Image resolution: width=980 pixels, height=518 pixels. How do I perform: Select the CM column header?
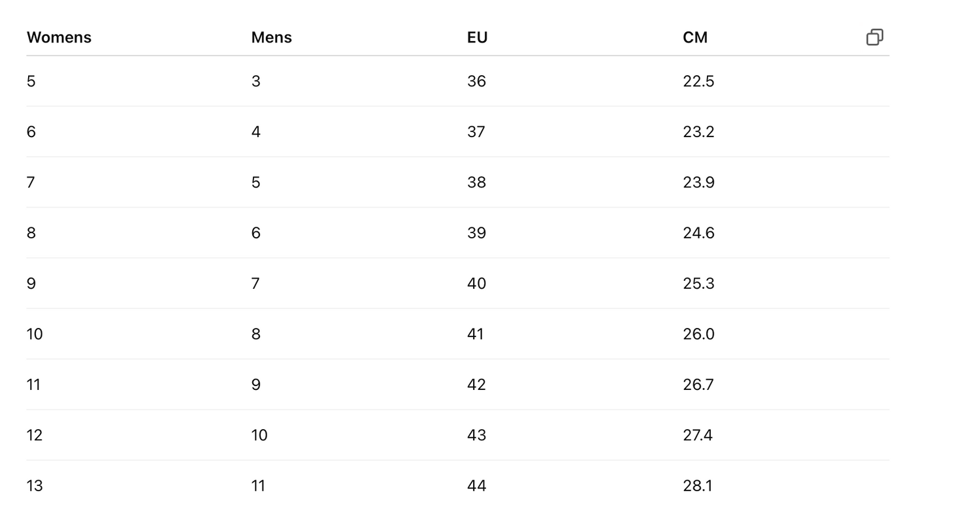(694, 38)
